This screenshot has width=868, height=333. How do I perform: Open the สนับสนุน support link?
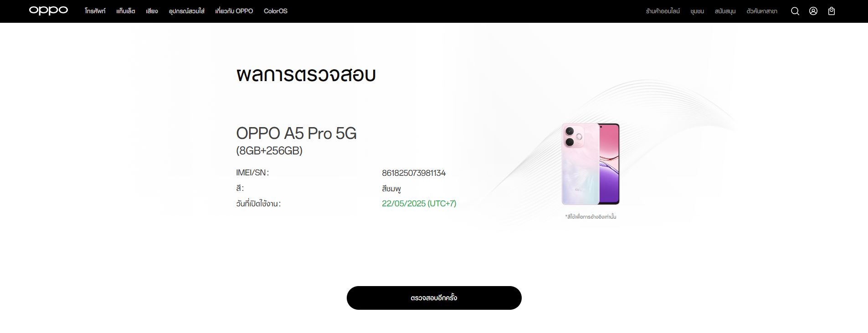click(x=724, y=11)
